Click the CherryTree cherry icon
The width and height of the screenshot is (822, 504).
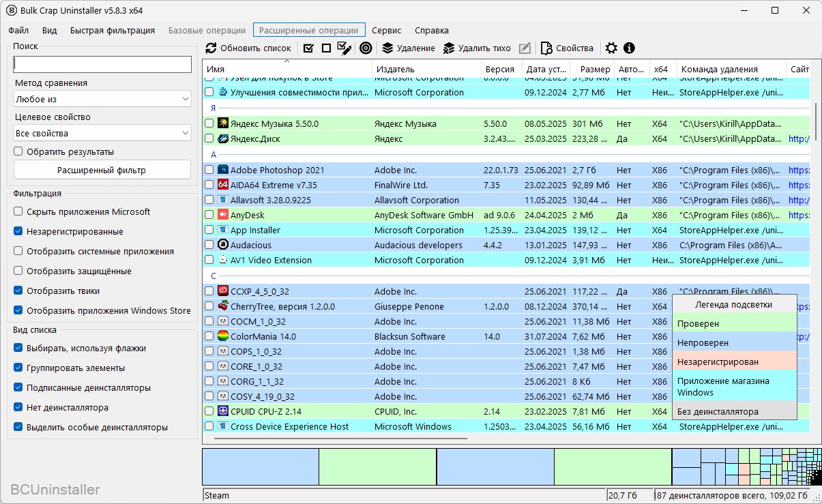pos(222,306)
